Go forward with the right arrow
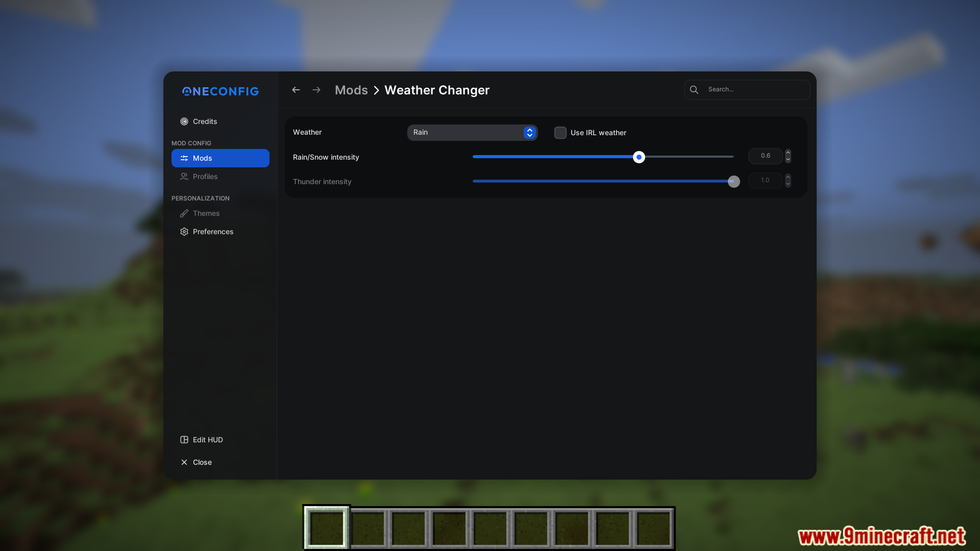Screen dimensions: 980x551 pyautogui.click(x=316, y=90)
